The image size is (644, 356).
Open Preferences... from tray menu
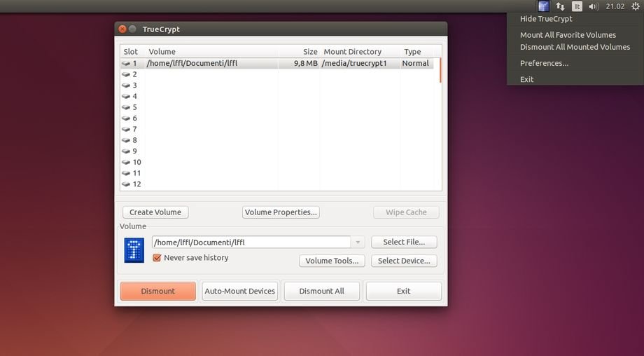coord(544,63)
